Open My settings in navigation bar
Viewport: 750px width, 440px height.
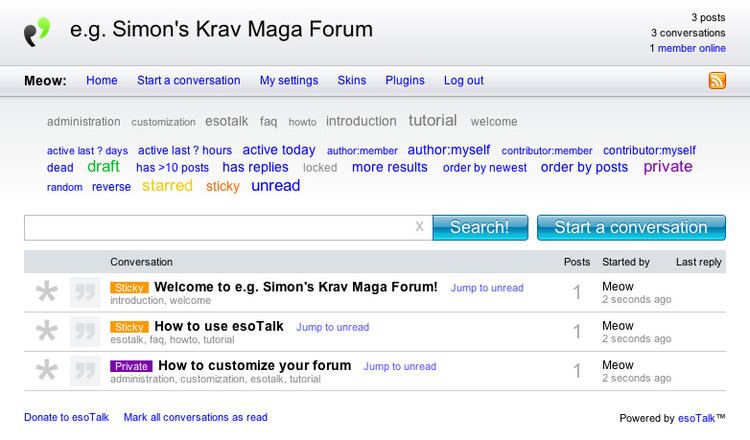tap(289, 80)
